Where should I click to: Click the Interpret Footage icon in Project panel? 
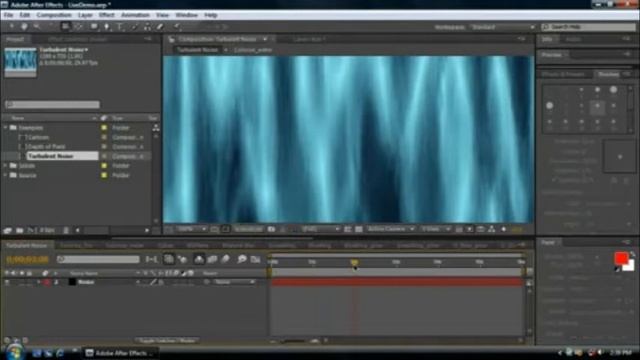point(7,231)
